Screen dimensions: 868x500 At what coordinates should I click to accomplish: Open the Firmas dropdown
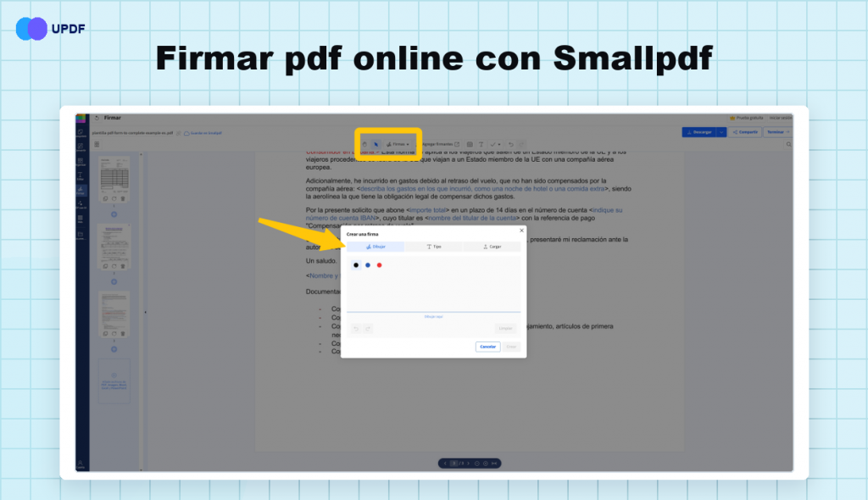tap(398, 145)
